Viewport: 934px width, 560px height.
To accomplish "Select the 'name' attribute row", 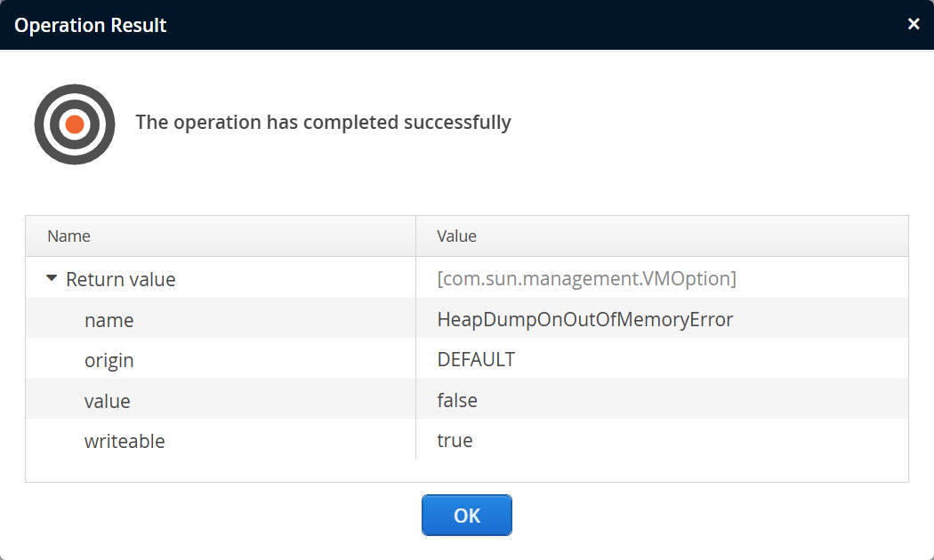I will pyautogui.click(x=109, y=320).
